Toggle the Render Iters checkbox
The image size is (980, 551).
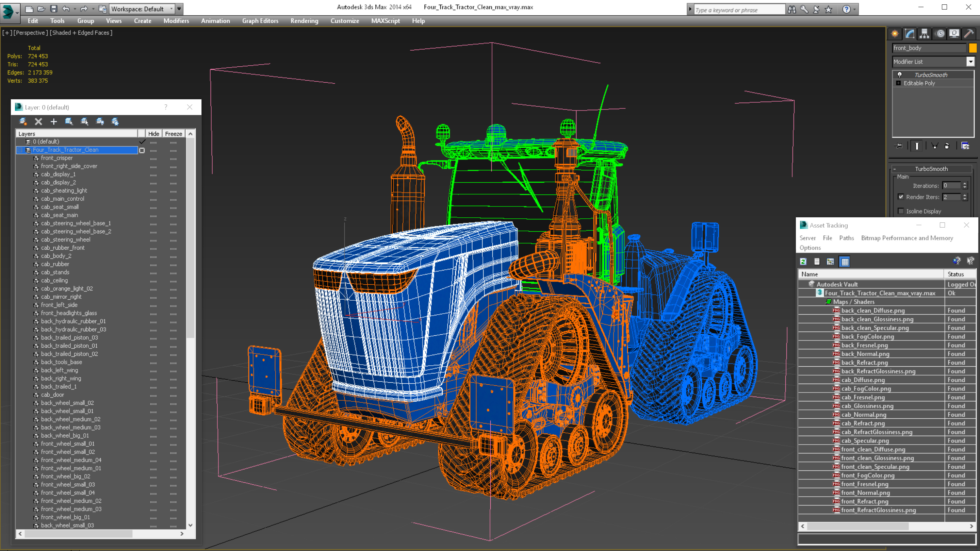tap(900, 197)
